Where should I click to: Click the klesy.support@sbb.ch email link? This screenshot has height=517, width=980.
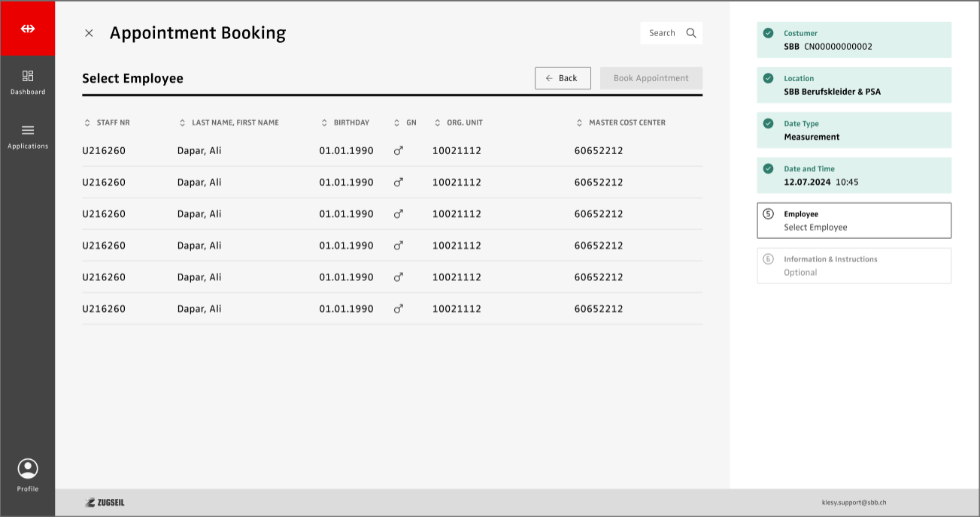[854, 503]
